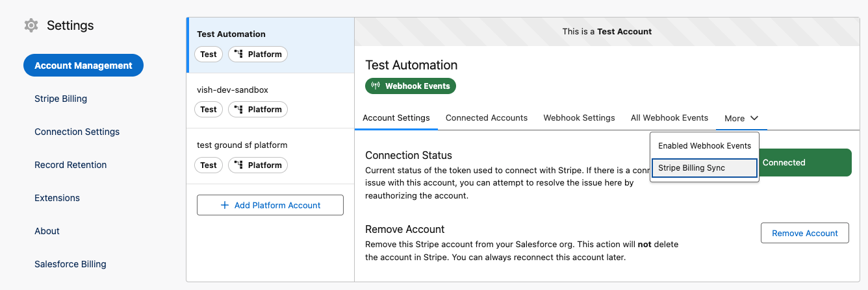Open Record Retention settings page
The width and height of the screenshot is (868, 290).
point(70,165)
